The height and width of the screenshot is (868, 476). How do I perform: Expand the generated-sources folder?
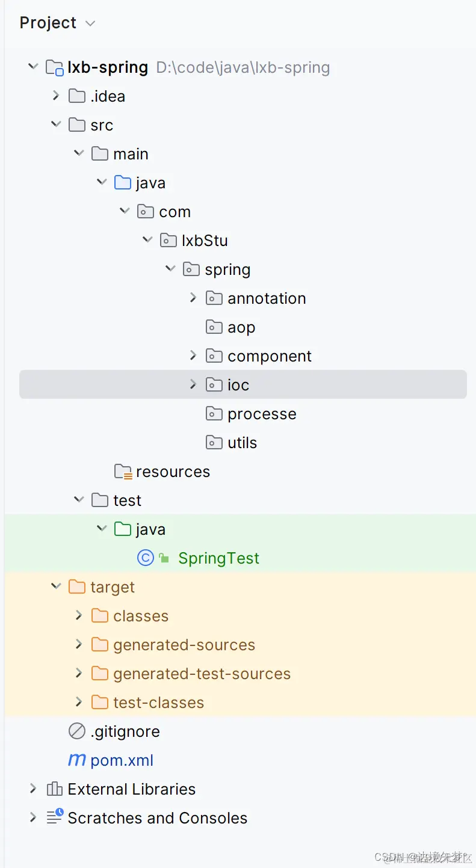pos(79,645)
